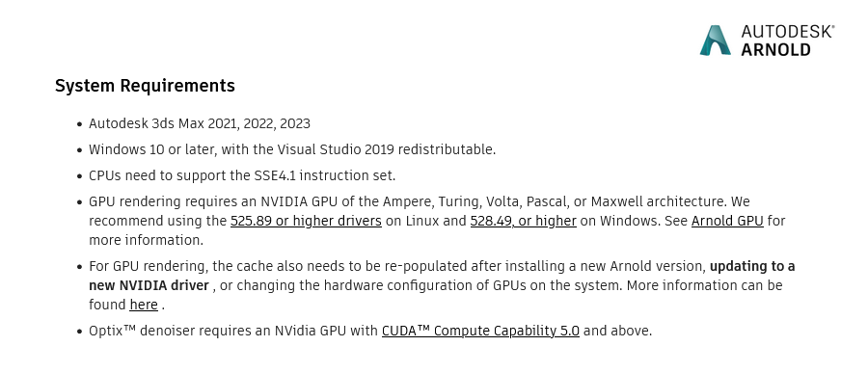Image resolution: width=868 pixels, height=373 pixels.
Task: Click the 'For GPU rendering, the cache' sentence
Action: pyautogui.click(x=442, y=285)
